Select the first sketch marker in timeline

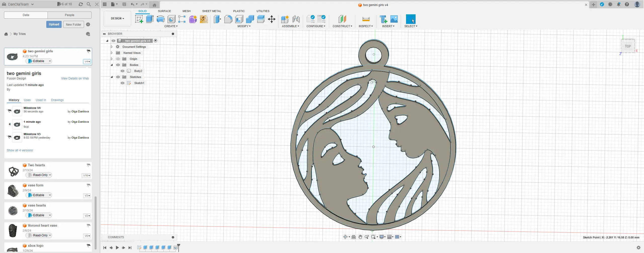pyautogui.click(x=139, y=248)
